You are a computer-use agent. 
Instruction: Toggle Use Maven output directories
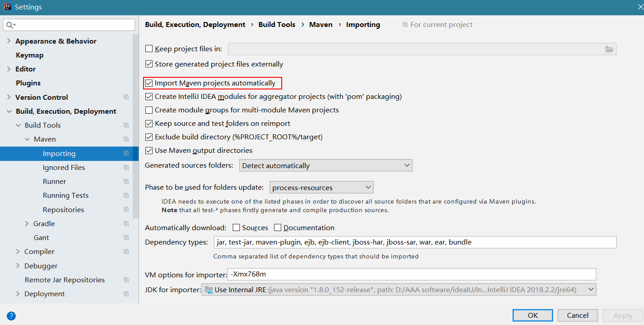click(x=149, y=151)
